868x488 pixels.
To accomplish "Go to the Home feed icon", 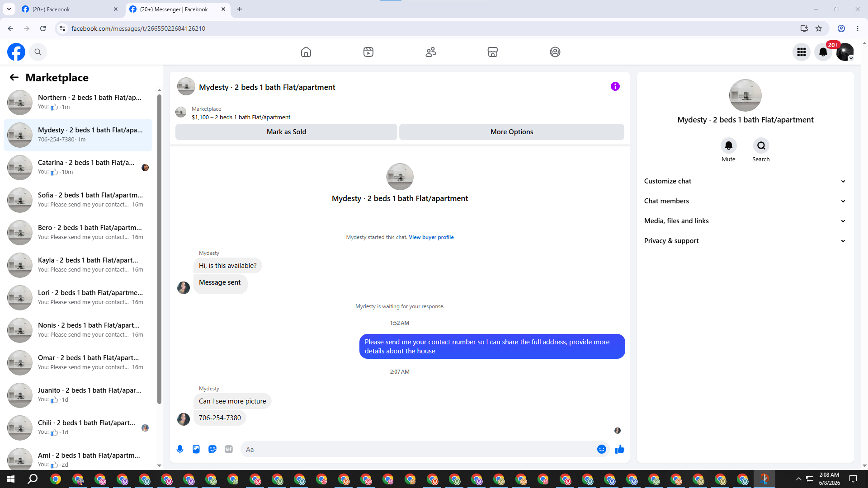I will tap(306, 52).
